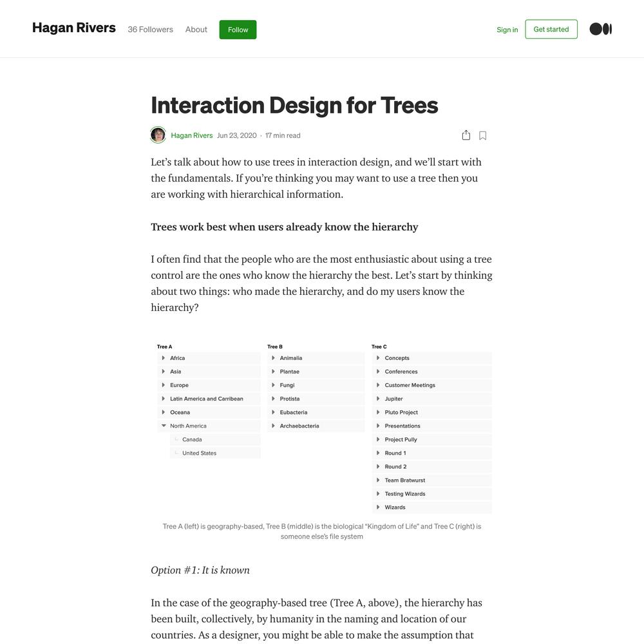644x644 pixels.
Task: Select the Archaebacteria label
Action: (x=299, y=426)
